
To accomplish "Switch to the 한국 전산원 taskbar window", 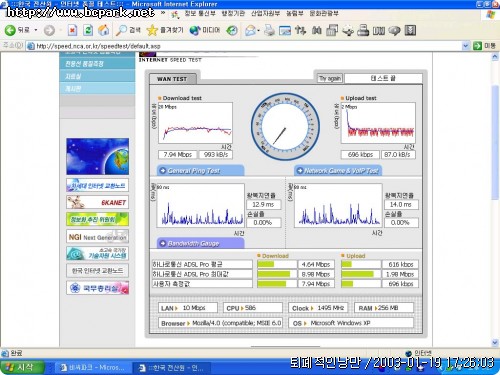I will tap(173, 368).
